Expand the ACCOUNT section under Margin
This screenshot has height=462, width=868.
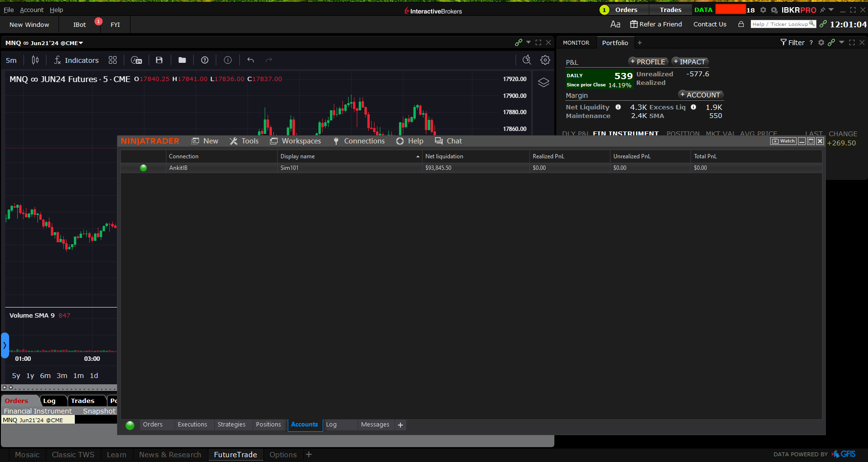[x=701, y=95]
